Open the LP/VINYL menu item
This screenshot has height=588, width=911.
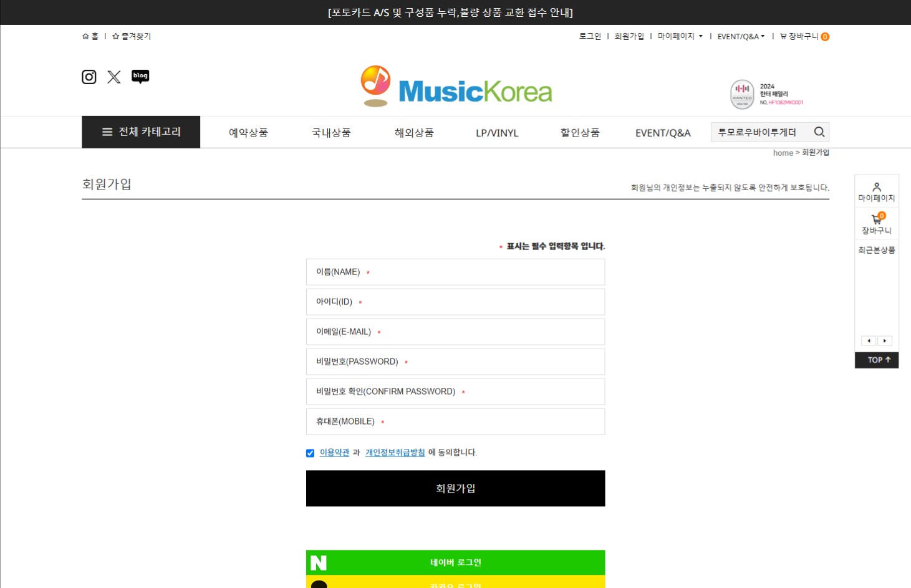click(497, 133)
